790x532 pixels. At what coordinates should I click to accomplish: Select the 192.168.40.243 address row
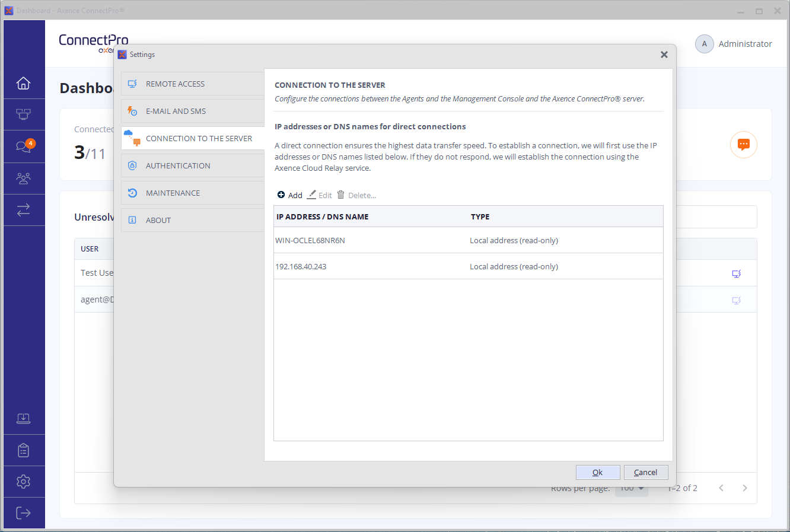[x=469, y=266]
